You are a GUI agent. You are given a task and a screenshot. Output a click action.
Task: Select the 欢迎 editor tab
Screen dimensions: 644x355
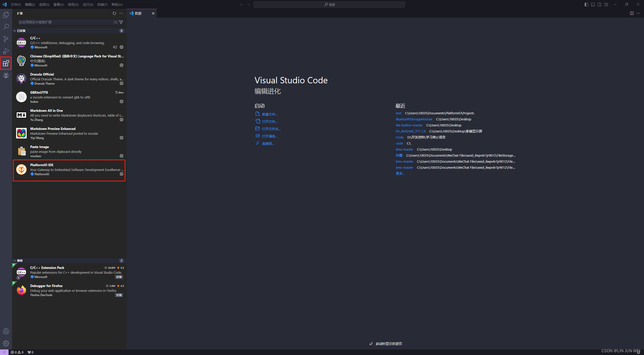pos(138,13)
